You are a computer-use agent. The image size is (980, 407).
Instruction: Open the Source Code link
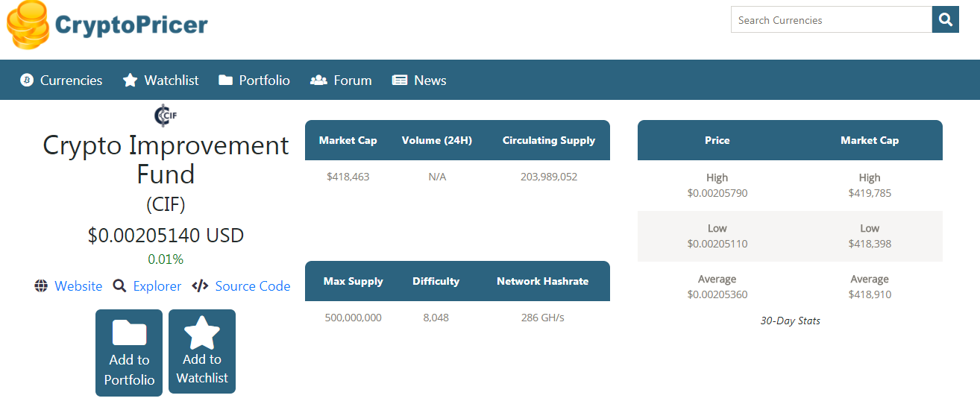[253, 286]
